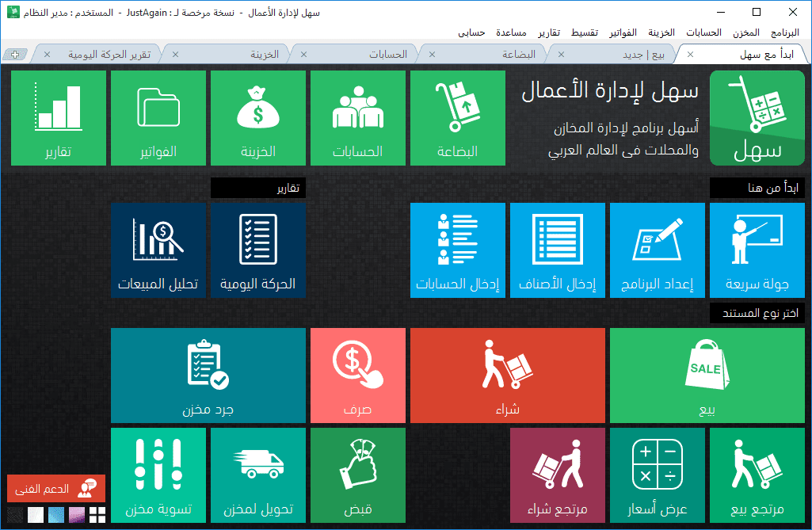
Task: Open the البضاعة (Goods) tile
Action: coord(457,117)
